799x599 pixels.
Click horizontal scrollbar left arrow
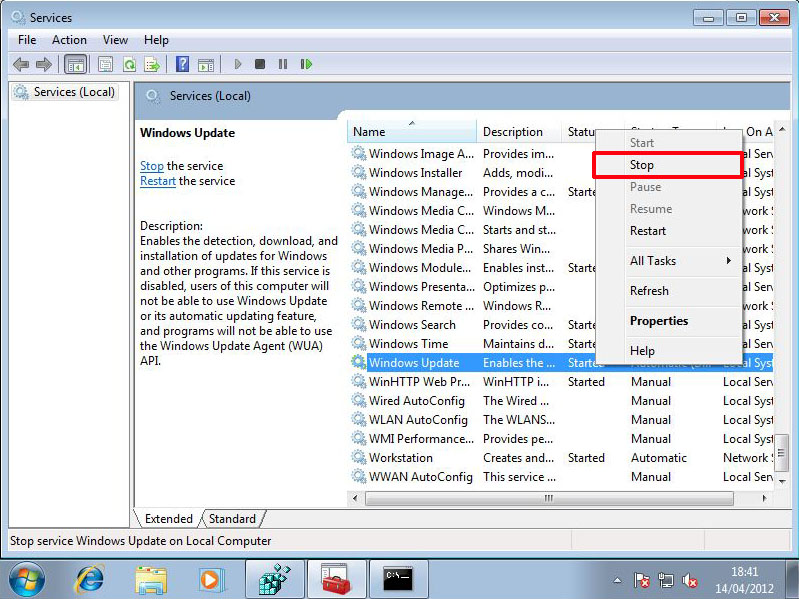(x=355, y=498)
